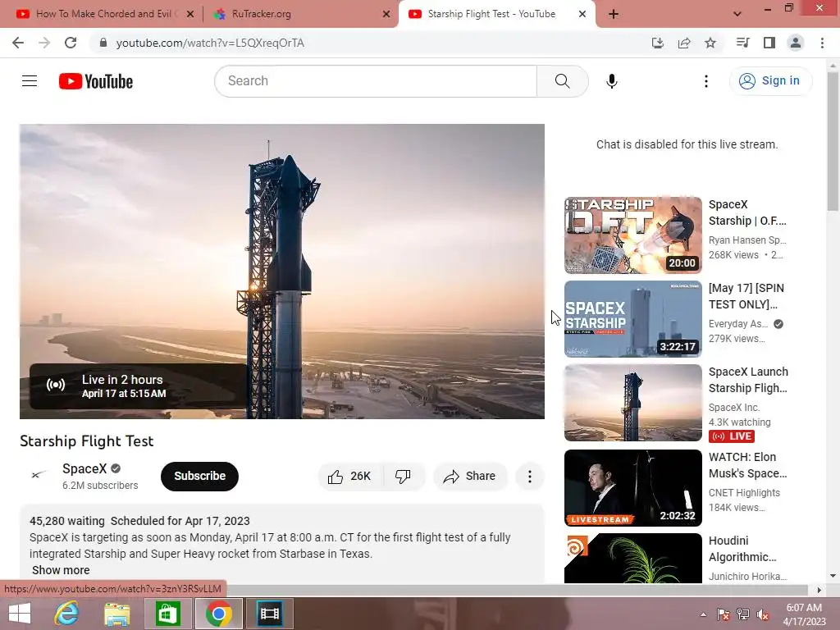Click the taskbar volume muted icon
The image size is (840, 630).
coord(763,614)
